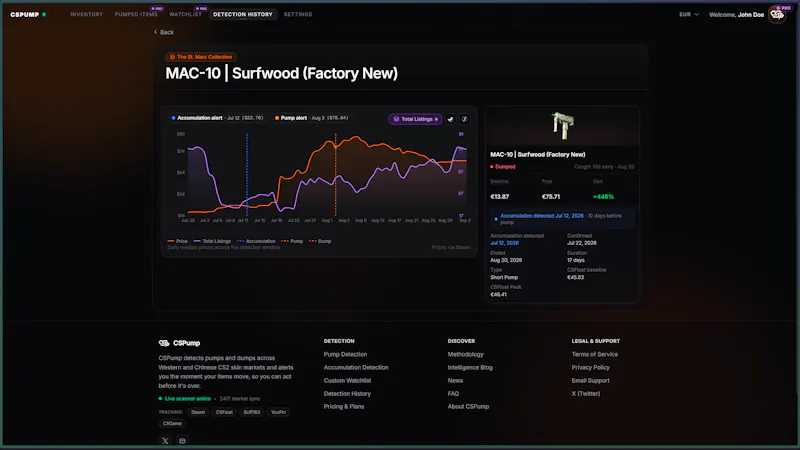Click the MAC-10 Surfwood page title
This screenshot has width=800, height=450.
(x=282, y=73)
